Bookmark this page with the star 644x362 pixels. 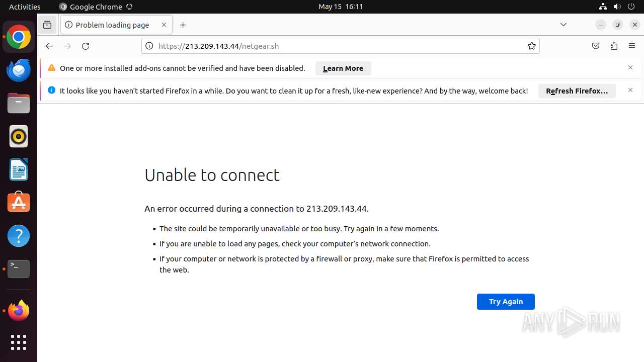[x=532, y=46]
